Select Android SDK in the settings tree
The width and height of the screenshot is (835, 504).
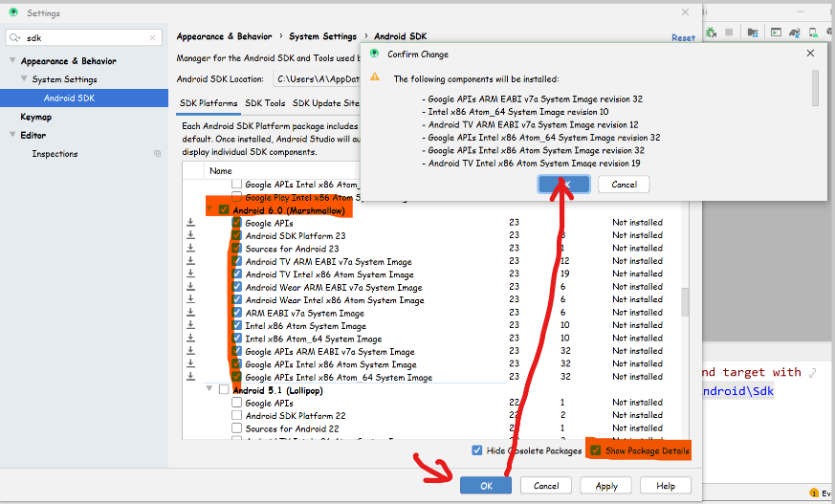point(69,98)
